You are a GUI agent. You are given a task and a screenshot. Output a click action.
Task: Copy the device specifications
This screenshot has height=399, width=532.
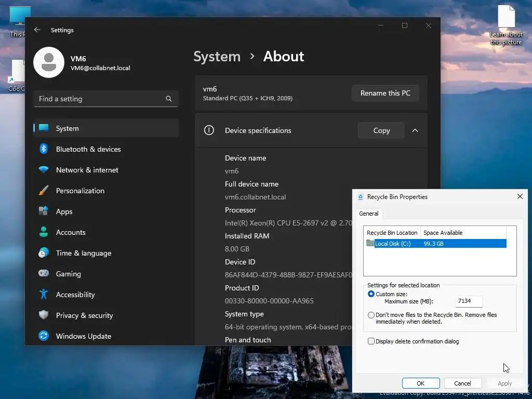(381, 130)
